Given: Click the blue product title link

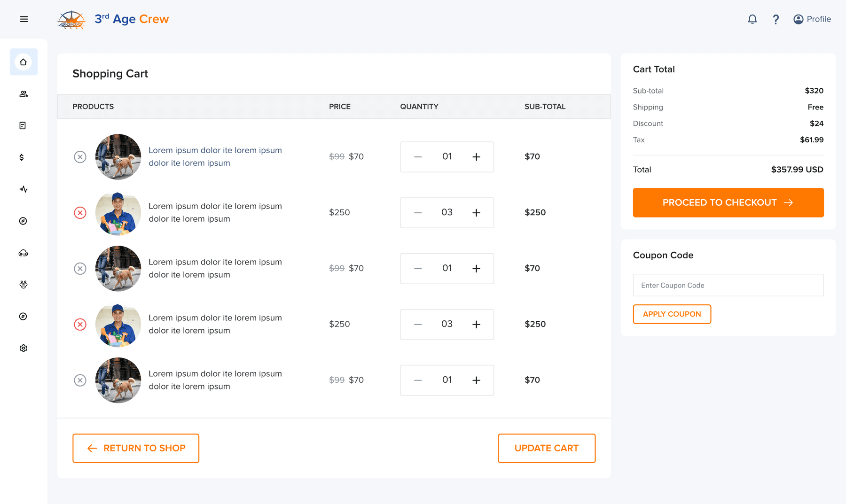Looking at the screenshot, I should [x=215, y=156].
